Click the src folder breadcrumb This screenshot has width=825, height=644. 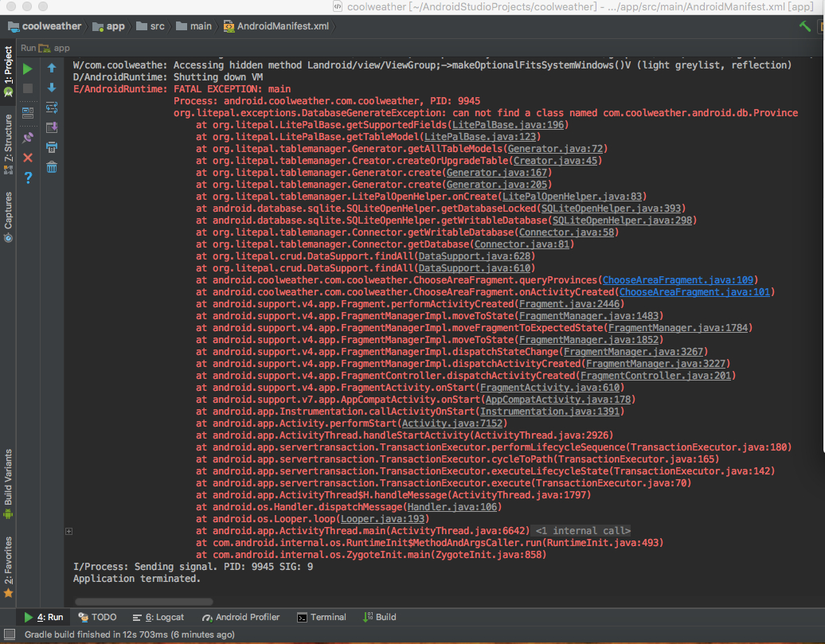[x=151, y=25]
